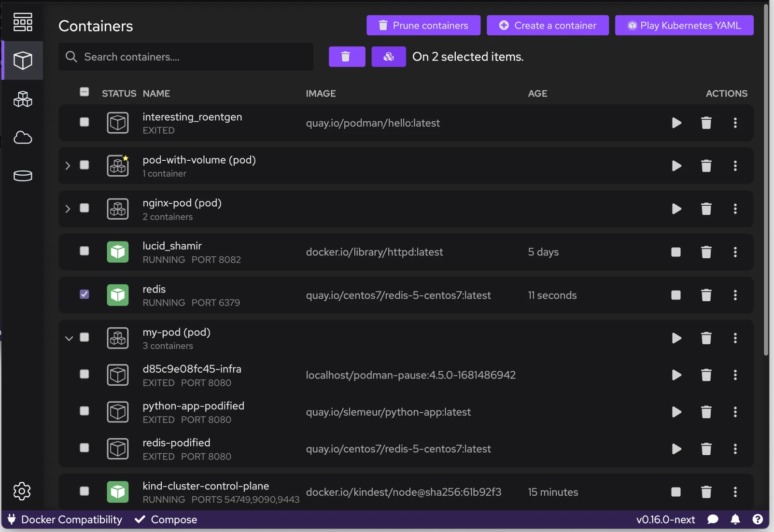Open more actions menu for kind-cluster-control-plane
The width and height of the screenshot is (774, 532).
(735, 492)
